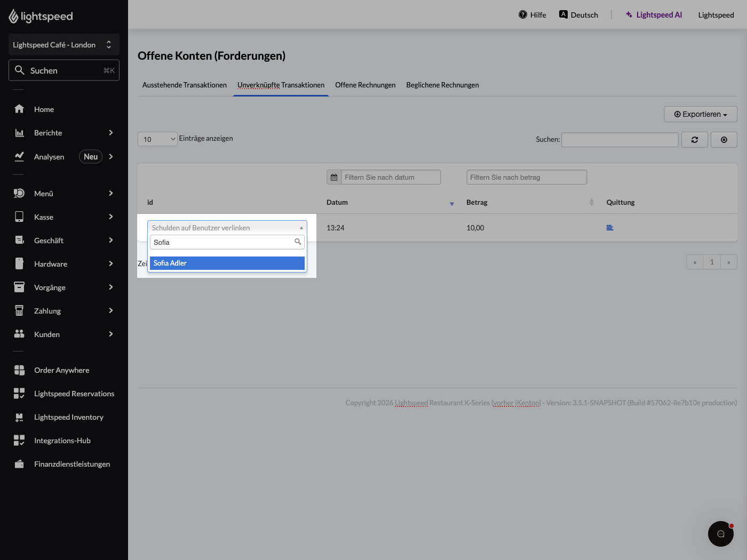Screen dimensions: 747x560
Task: Expand the Vorgänge submenu chevron
Action: 111,287
